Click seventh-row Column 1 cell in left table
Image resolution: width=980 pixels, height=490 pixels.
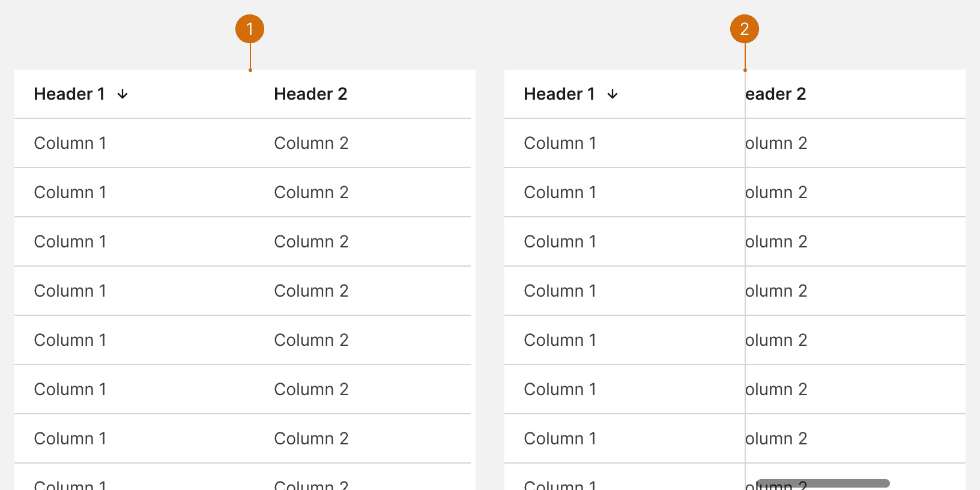(70, 438)
